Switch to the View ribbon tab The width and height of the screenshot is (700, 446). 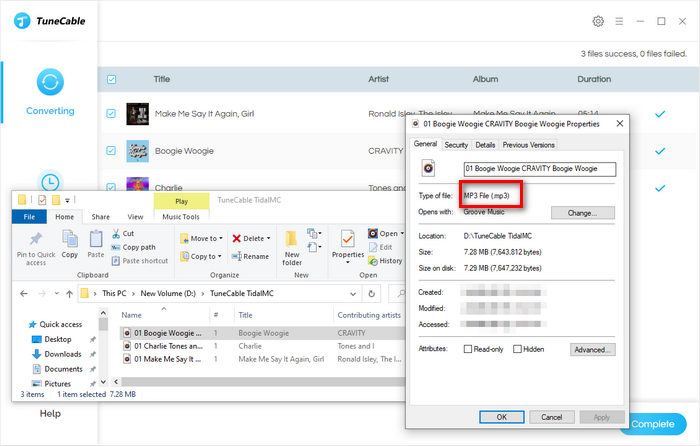[135, 217]
